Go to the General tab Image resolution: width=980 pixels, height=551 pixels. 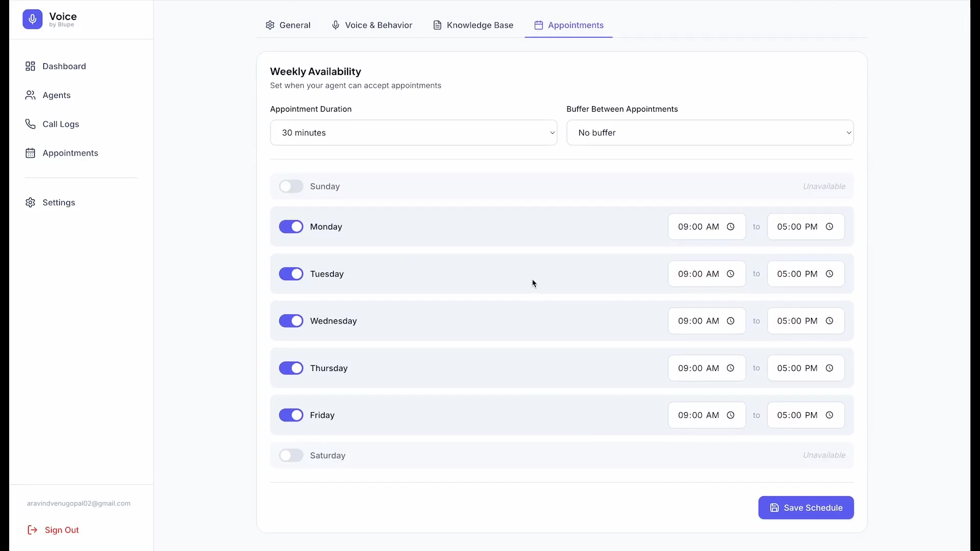[x=288, y=25]
